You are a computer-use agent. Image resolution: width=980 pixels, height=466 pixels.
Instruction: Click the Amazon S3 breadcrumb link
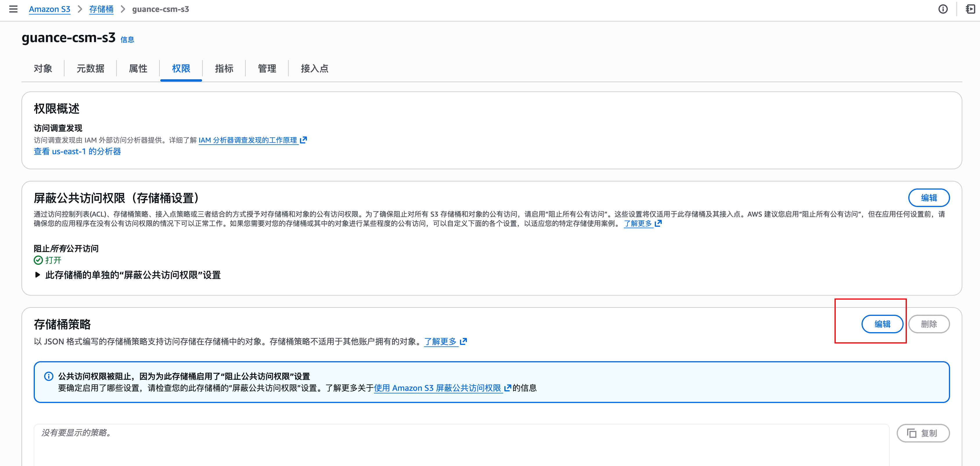click(49, 9)
